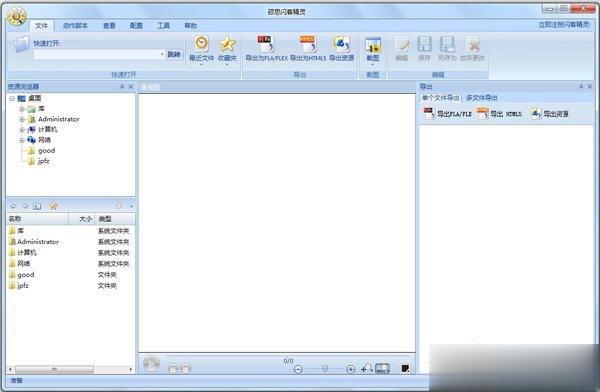Open the Favorites star icon in ribbon

[227, 44]
